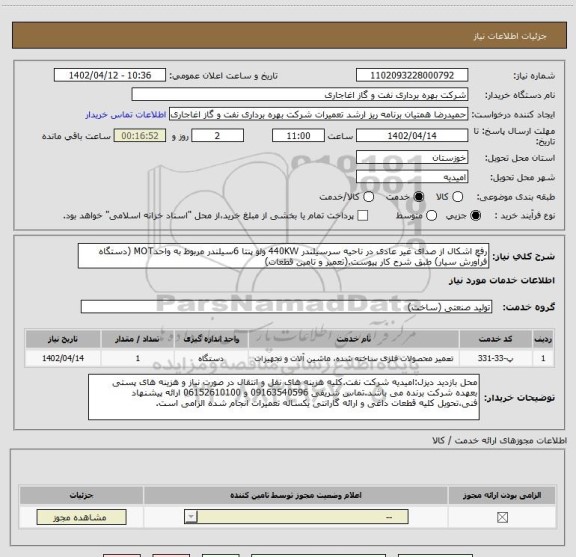576x557 pixels.
Task: Click the 'تعداد / مقدار' column header
Action: 137,339
